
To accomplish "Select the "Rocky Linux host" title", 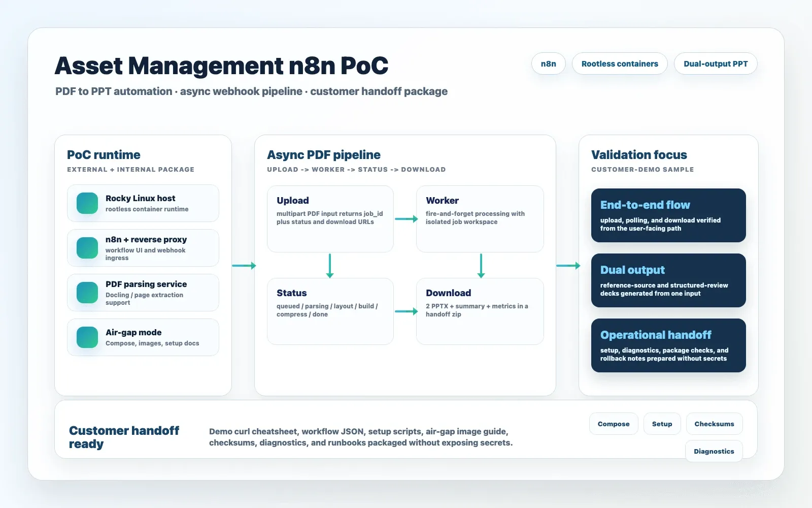I will coord(141,198).
